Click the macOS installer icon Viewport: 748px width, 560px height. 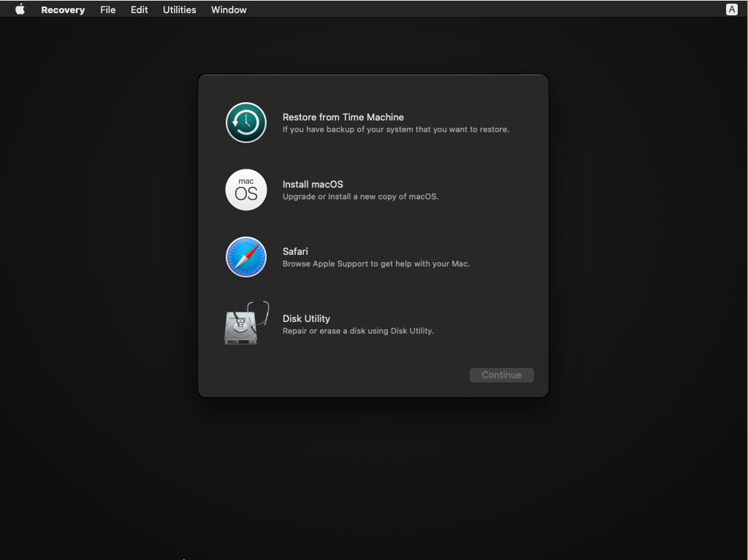(245, 190)
